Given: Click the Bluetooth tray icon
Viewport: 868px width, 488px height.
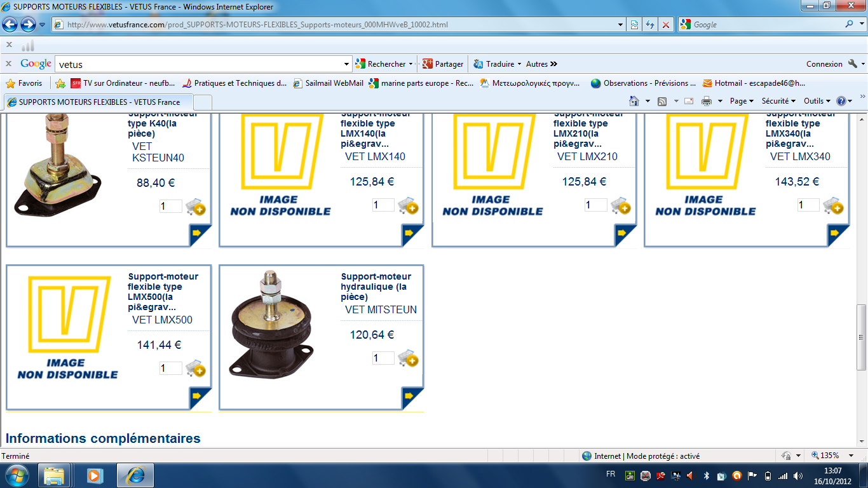Looking at the screenshot, I should (x=706, y=475).
